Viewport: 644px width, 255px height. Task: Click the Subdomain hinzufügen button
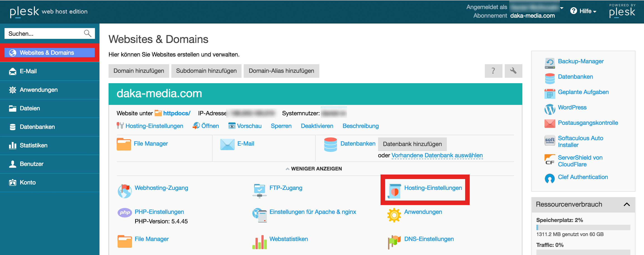[x=206, y=71]
